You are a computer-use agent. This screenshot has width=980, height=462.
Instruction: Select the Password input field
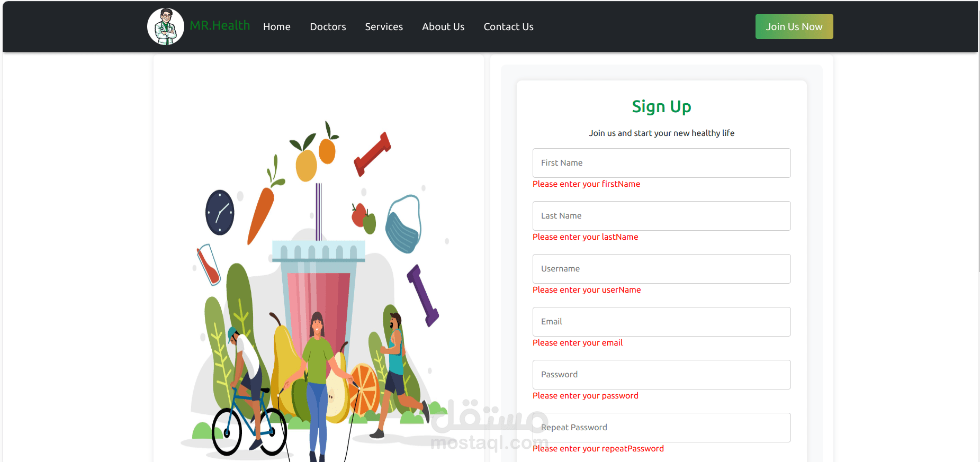pyautogui.click(x=662, y=375)
